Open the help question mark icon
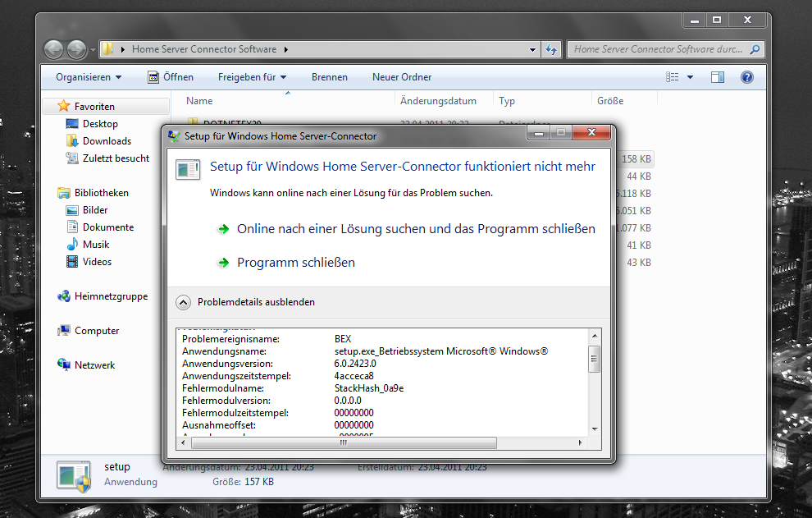 point(746,77)
